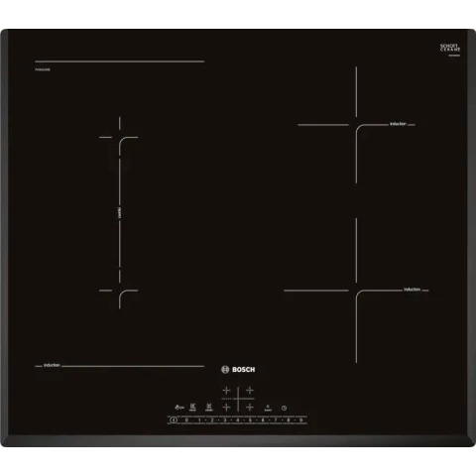Set power level to 1
476x476 pixels.
click(x=199, y=420)
